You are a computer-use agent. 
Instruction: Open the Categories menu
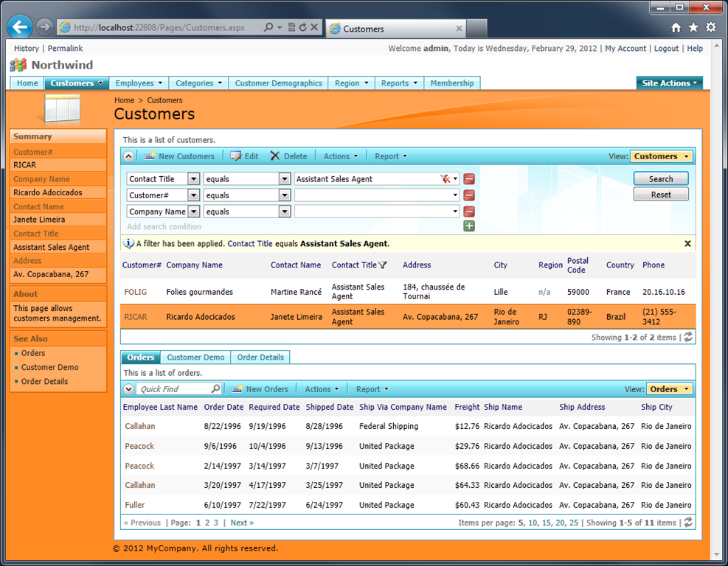click(198, 83)
